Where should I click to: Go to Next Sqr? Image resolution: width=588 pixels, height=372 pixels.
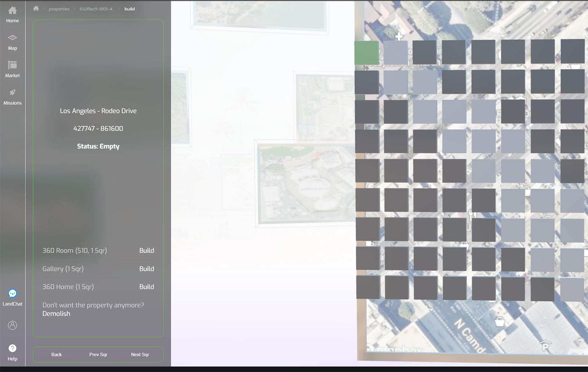click(140, 354)
